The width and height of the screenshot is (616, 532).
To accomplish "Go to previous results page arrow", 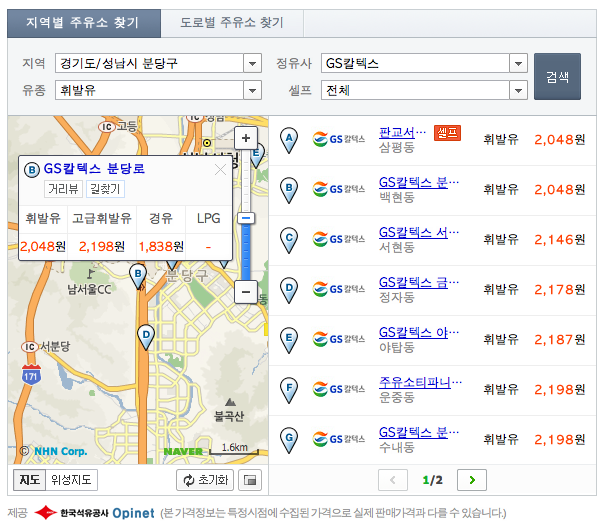I will pos(393,480).
